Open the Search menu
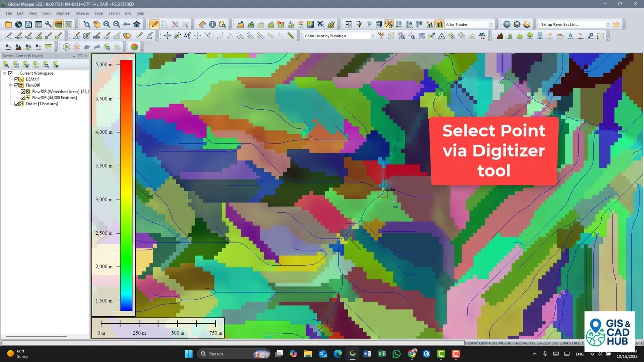Viewport: 644px width, 362px height. click(114, 13)
